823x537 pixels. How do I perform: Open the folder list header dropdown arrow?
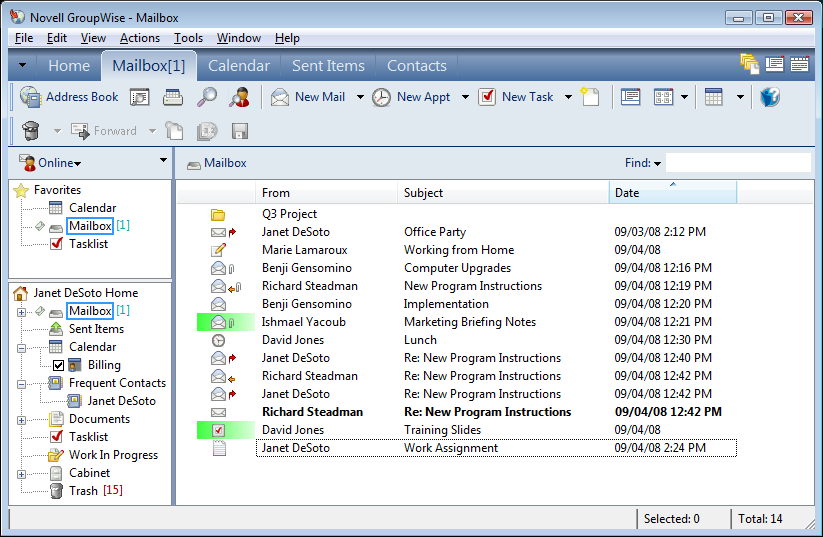point(163,160)
